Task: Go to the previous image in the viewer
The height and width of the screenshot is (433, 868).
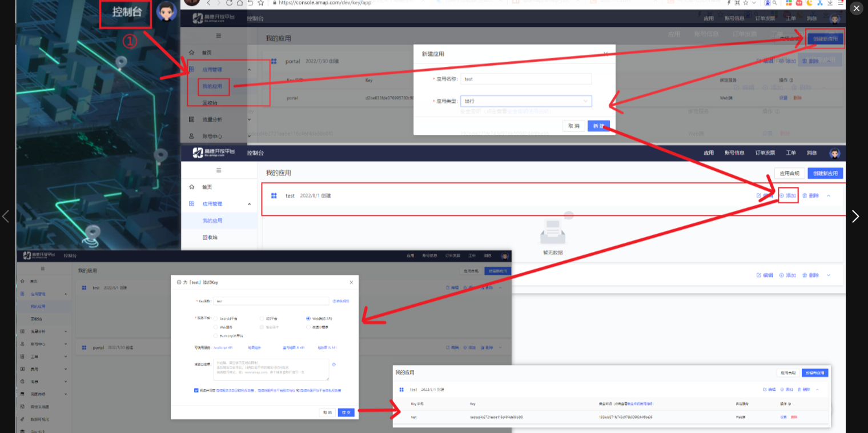Action: point(6,216)
